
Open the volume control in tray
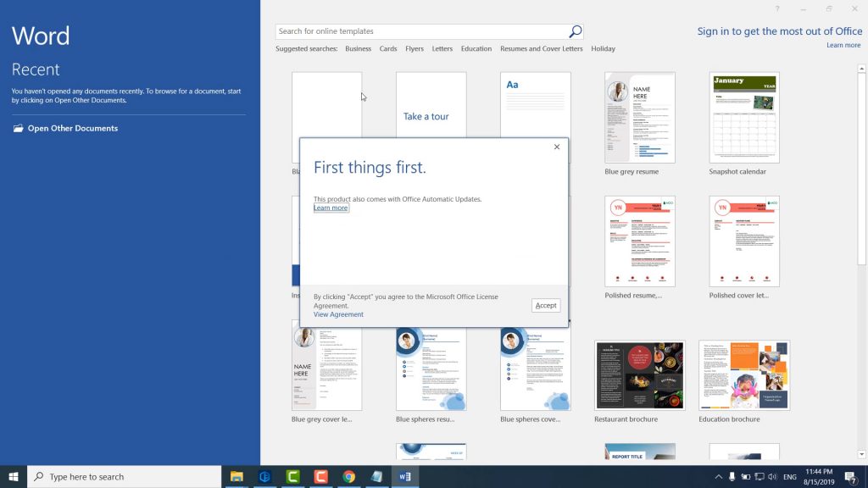772,477
